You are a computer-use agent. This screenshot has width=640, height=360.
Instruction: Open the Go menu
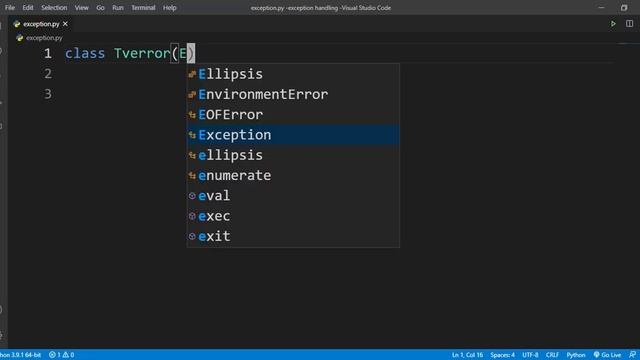coord(100,8)
